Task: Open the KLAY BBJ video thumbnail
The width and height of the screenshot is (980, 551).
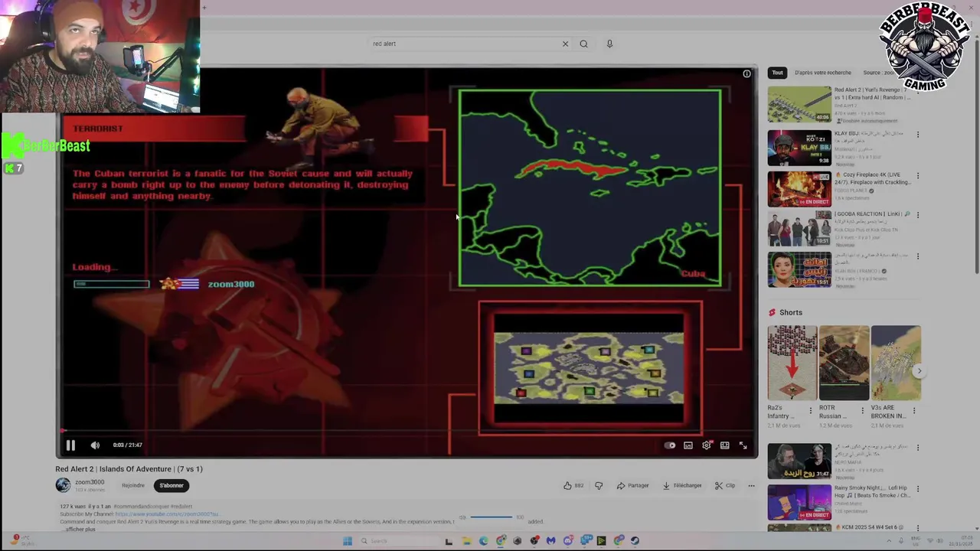Action: (x=799, y=147)
